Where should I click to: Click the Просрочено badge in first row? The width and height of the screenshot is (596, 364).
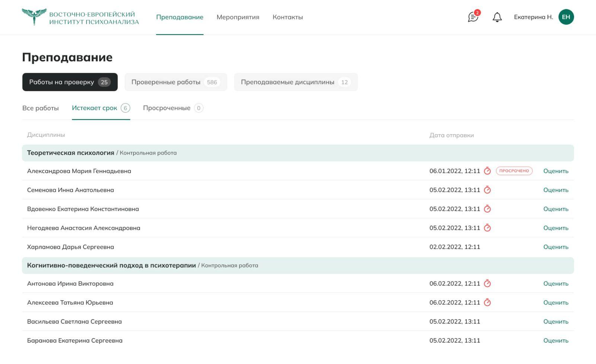pyautogui.click(x=514, y=171)
